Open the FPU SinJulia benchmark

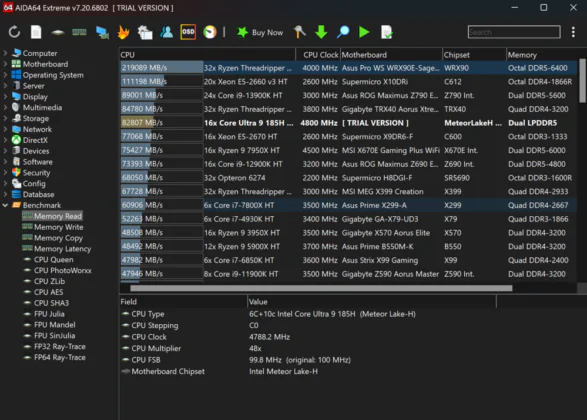[54, 335]
